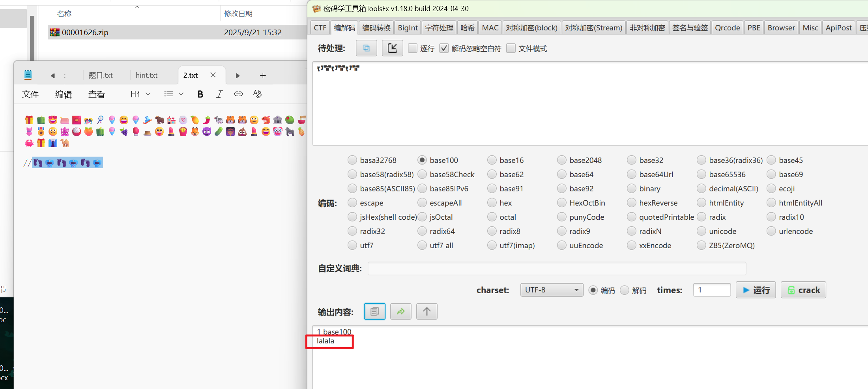
Task: Enable the 逐行 checkbox
Action: coord(413,48)
